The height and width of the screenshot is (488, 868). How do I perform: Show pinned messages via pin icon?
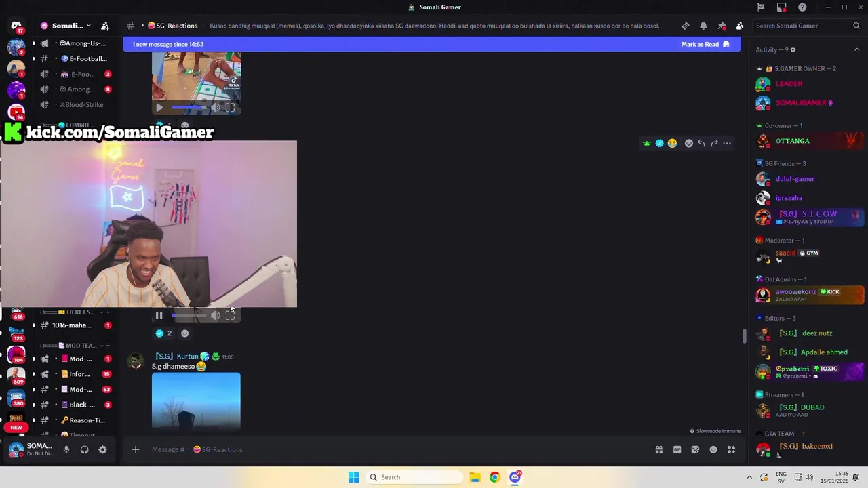pos(722,26)
